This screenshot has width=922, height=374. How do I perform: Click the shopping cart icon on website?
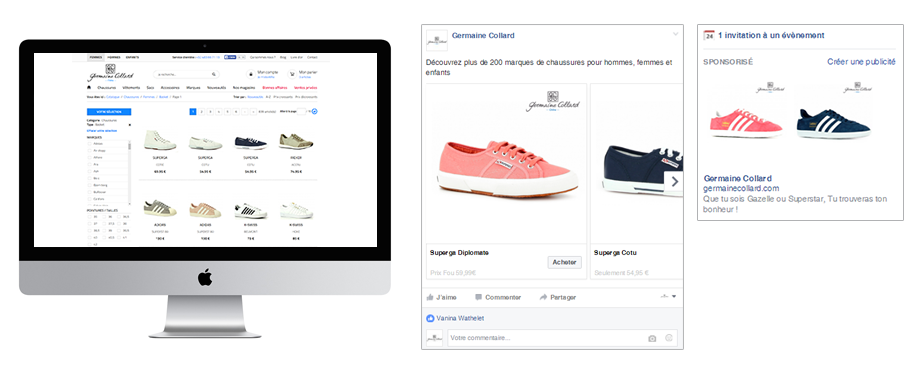pos(292,74)
